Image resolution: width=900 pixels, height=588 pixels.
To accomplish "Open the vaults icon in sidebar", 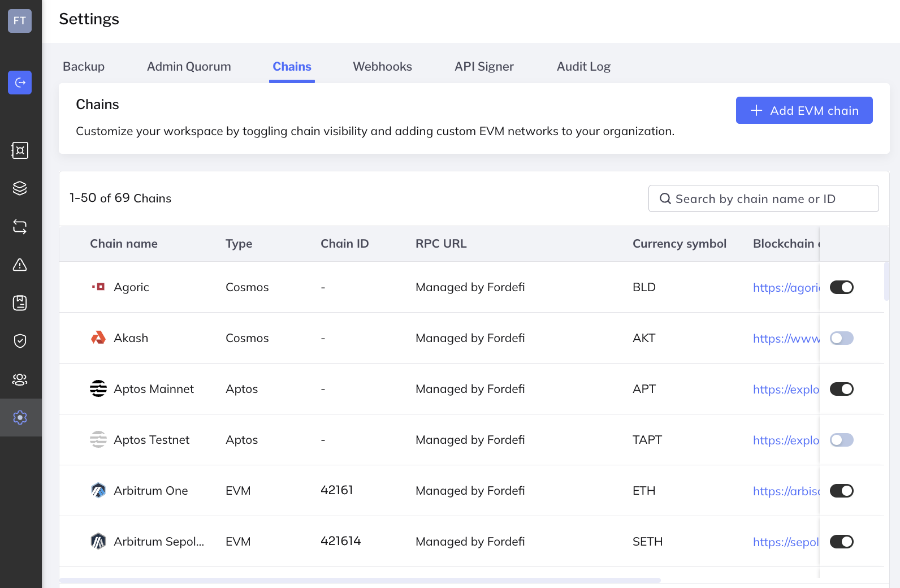I will 20,150.
